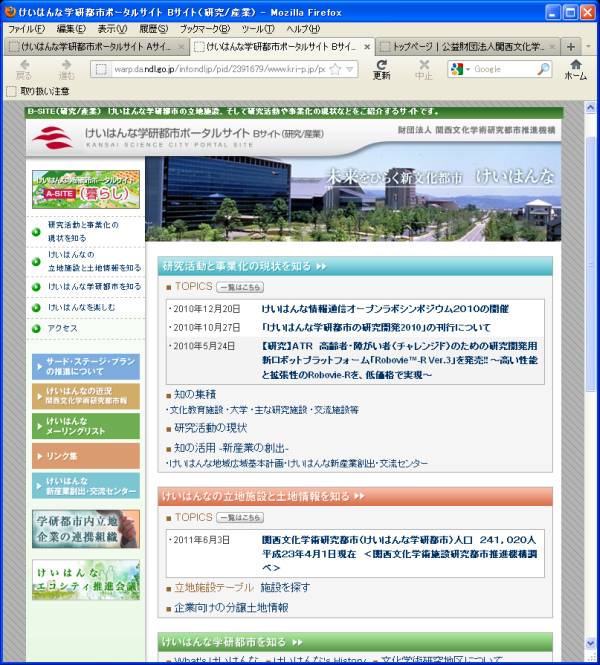This screenshot has height=665, width=600.
Task: Click the A-SITE 暮らし banner image
Action: click(x=86, y=188)
